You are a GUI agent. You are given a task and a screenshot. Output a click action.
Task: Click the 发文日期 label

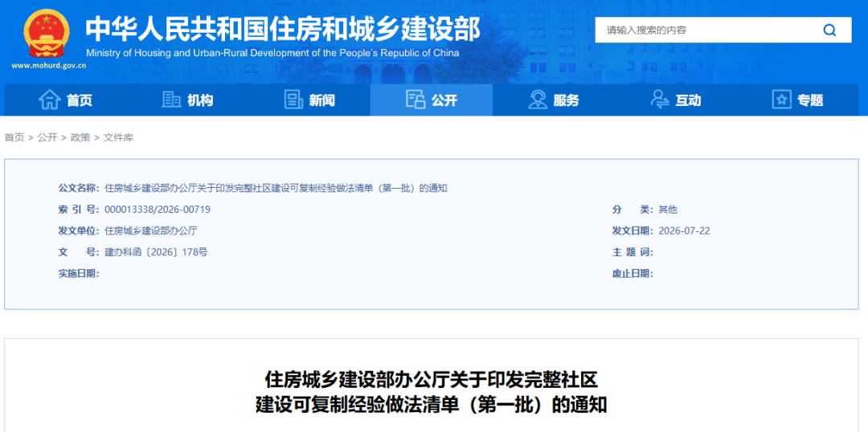coord(633,230)
